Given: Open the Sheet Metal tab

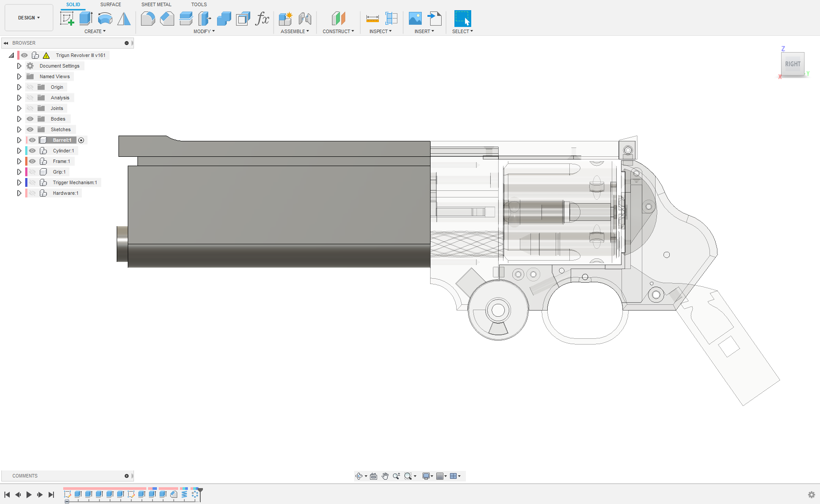Looking at the screenshot, I should (x=156, y=4).
